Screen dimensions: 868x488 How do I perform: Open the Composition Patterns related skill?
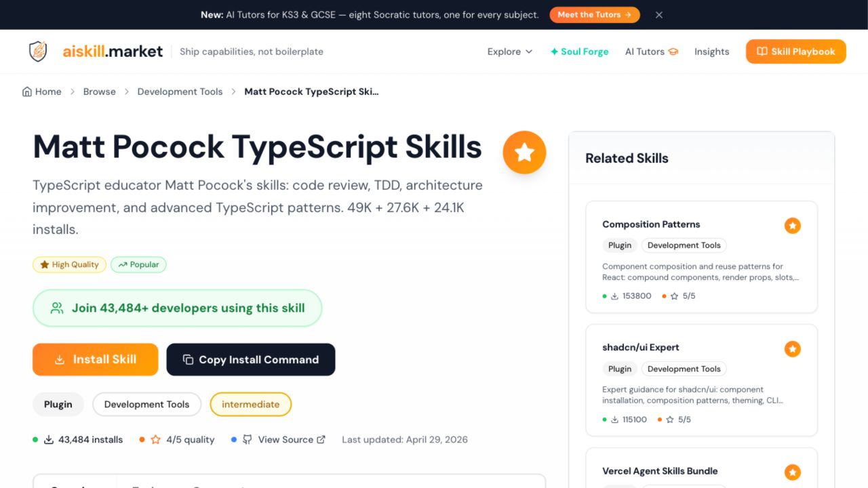point(702,257)
